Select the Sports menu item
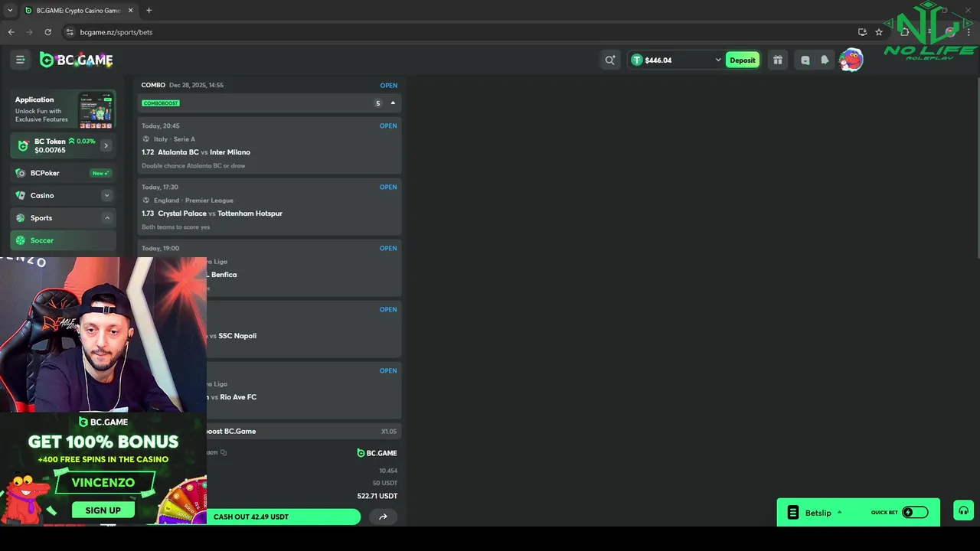 [64, 218]
